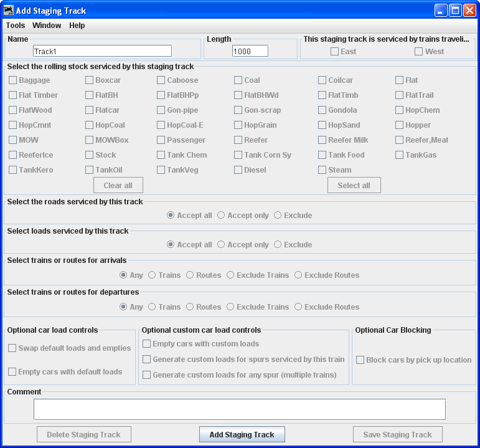Select Accept only for roads
480x448 pixels.
221,216
